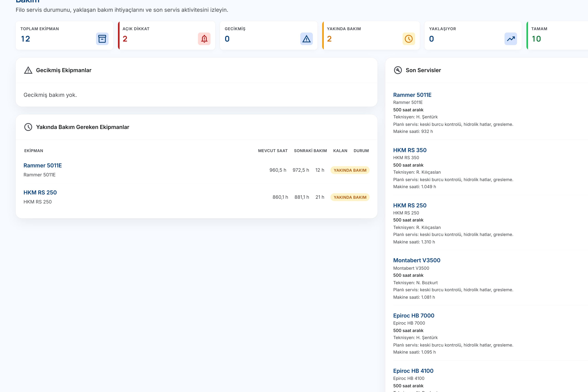Screen dimensions: 588x392
Task: Click the YAKINDA BAKIM badge in the HKM RS 250 row
Action: [350, 197]
